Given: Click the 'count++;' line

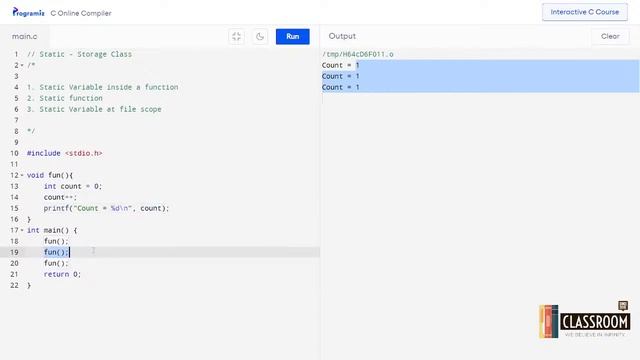Looking at the screenshot, I should pos(60,197).
